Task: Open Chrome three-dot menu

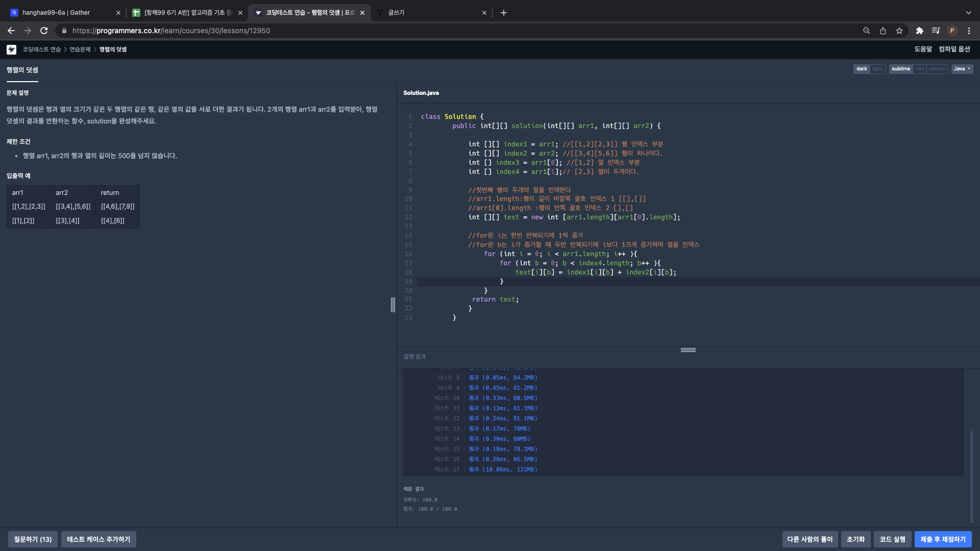Action: [969, 31]
